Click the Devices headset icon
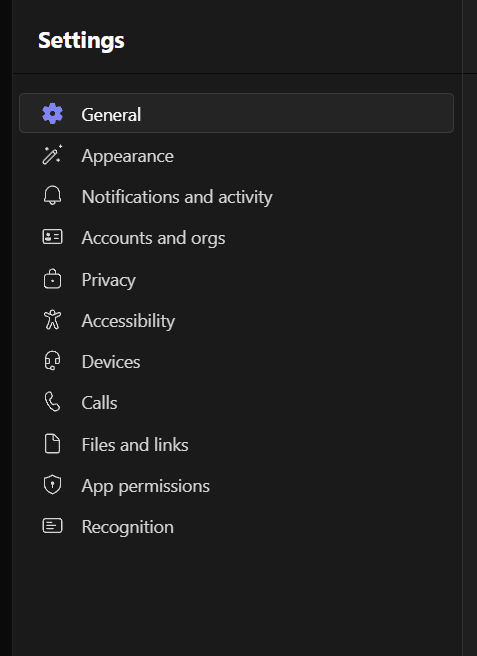 [x=52, y=361]
